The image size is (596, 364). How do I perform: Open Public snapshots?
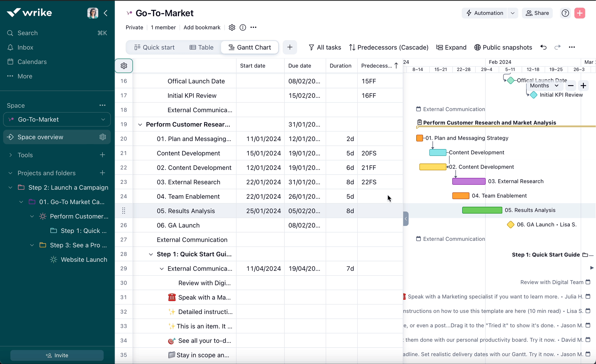503,47
